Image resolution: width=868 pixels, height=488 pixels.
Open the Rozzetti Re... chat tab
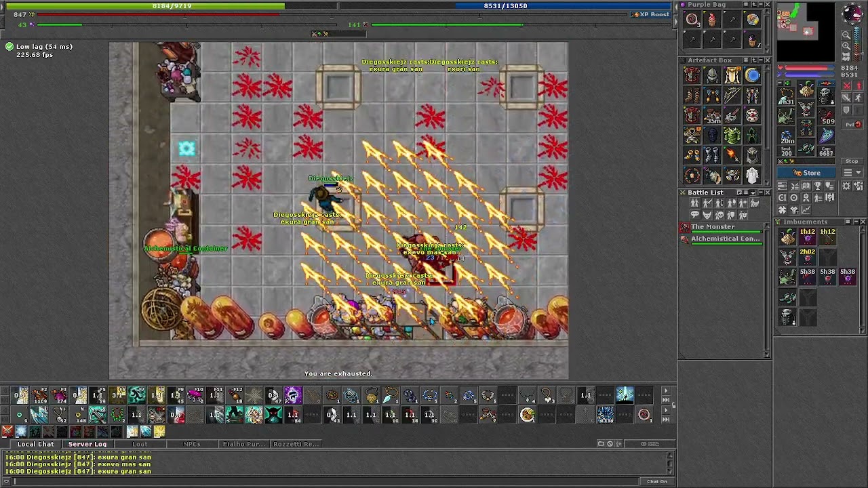coord(296,444)
